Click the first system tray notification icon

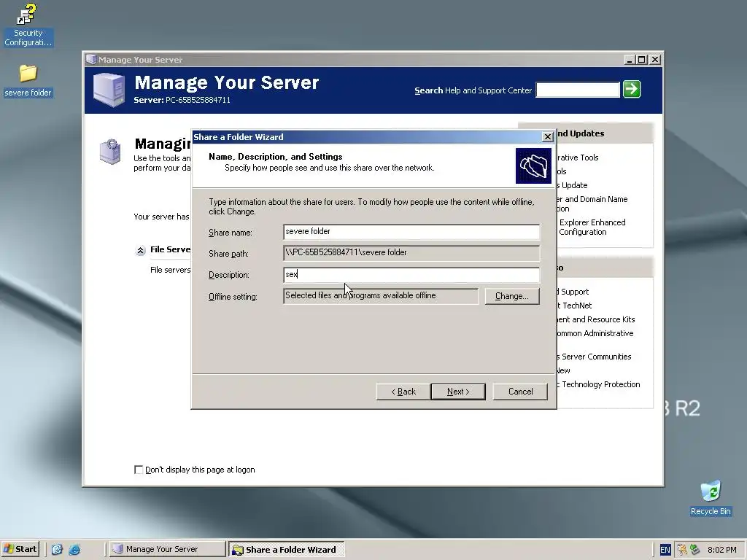[x=682, y=550]
